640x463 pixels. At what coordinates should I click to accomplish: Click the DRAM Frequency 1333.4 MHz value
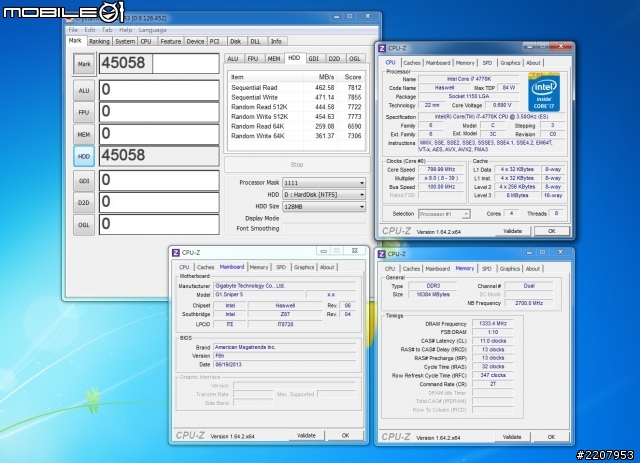[493, 323]
